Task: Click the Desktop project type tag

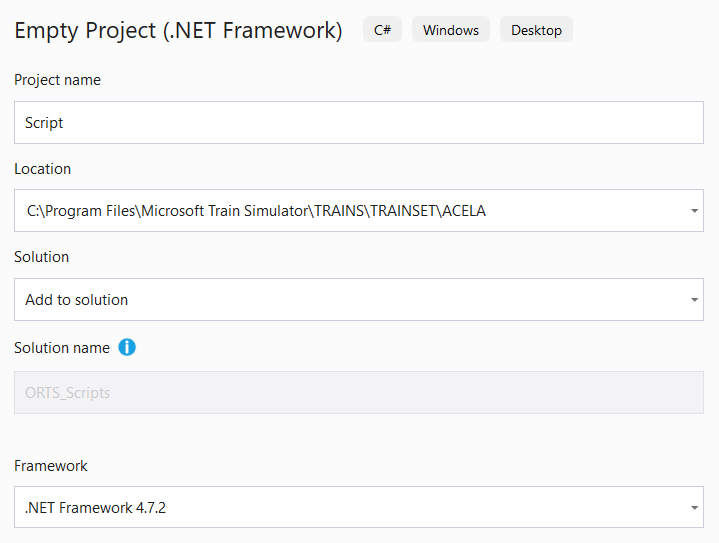Action: [536, 30]
